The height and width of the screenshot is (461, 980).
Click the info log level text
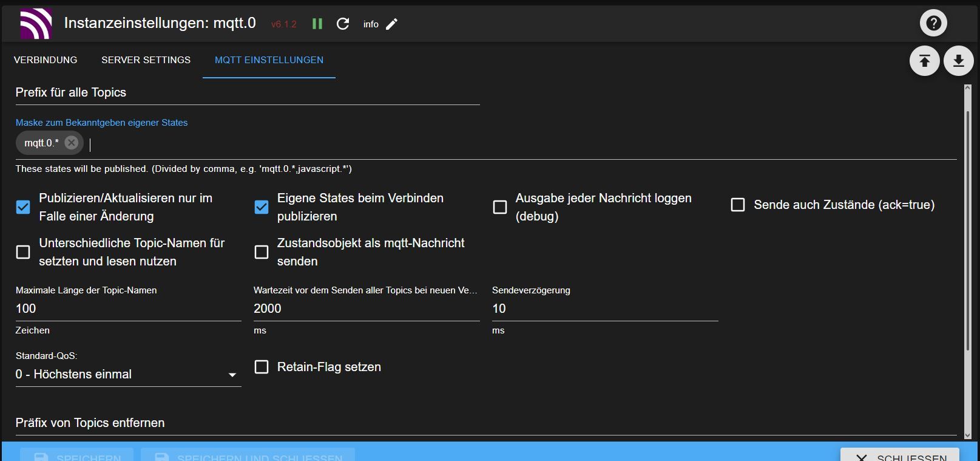tap(371, 24)
